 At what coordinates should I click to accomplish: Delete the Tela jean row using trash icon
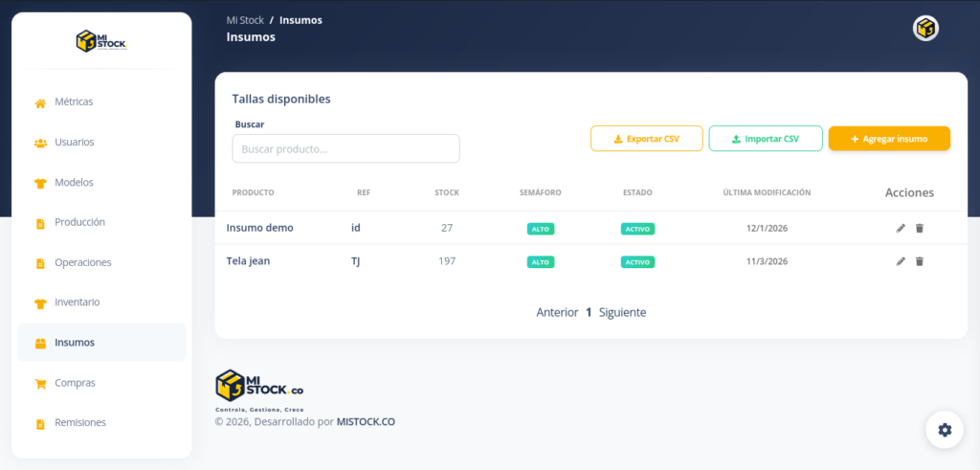coord(920,261)
